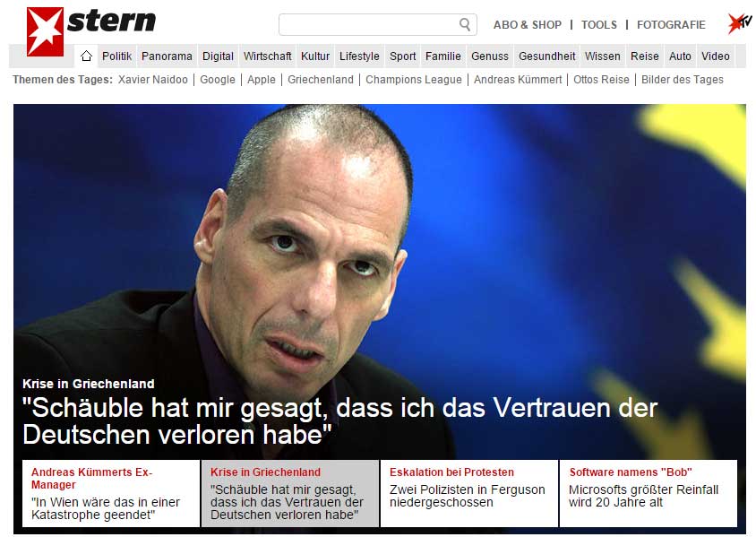
Task: Open the TOOLS link
Action: 599,24
